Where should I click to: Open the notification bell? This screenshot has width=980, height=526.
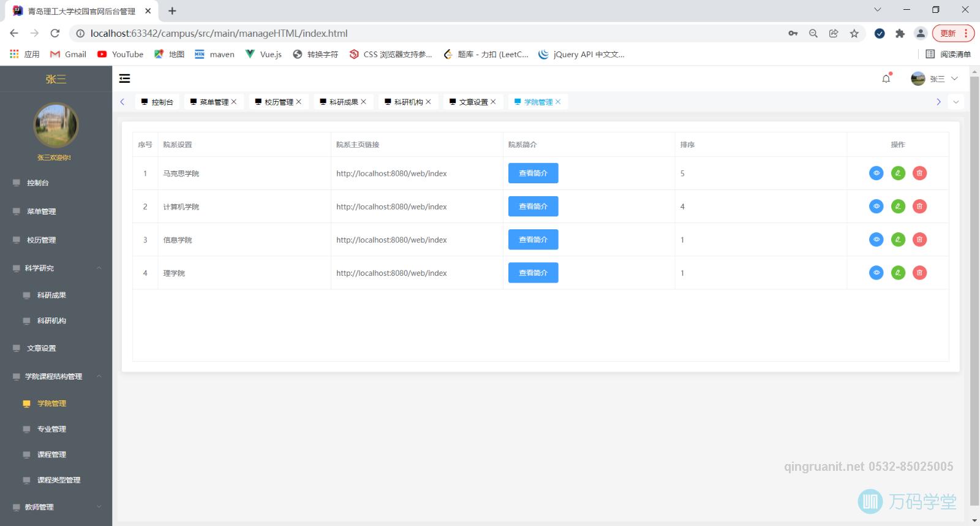click(886, 78)
